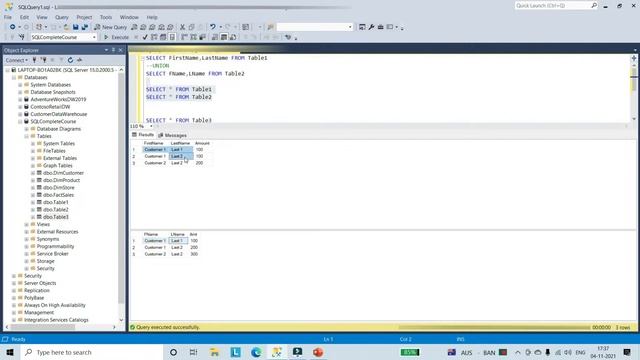The height and width of the screenshot is (360, 640).
Task: Open the Connect dropdown in Object Explorer
Action: [x=17, y=60]
